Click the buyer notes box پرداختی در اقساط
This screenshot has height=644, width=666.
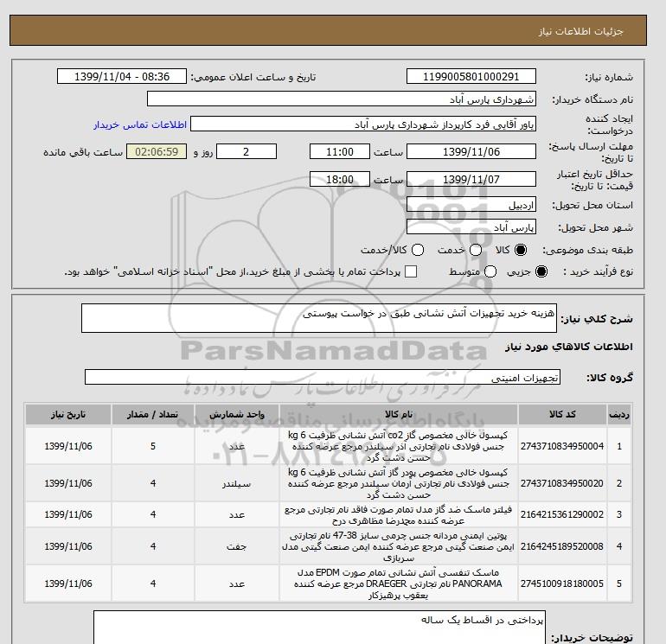point(319,628)
